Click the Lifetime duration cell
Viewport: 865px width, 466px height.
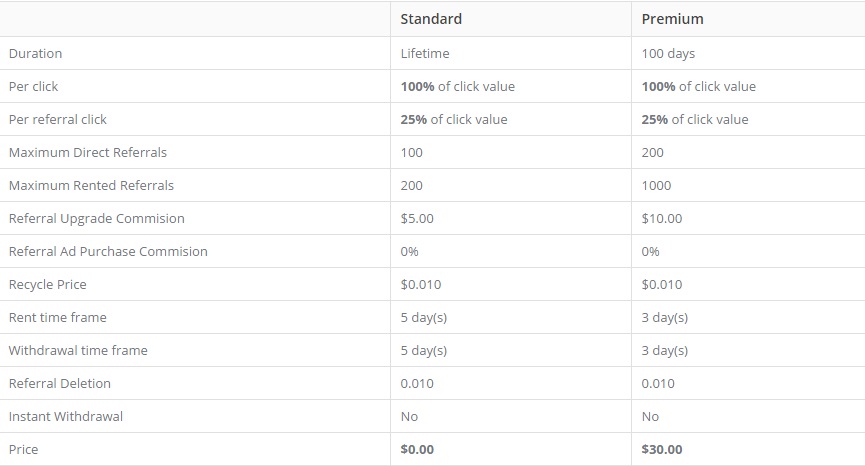tap(425, 53)
